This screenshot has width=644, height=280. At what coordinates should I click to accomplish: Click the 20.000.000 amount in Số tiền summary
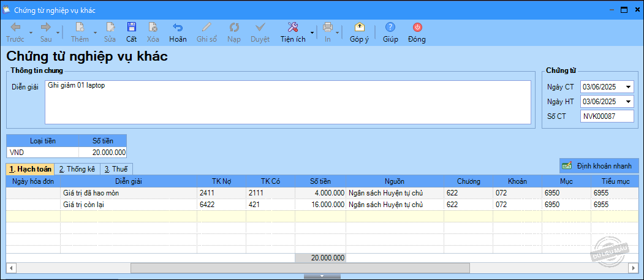tap(103, 153)
